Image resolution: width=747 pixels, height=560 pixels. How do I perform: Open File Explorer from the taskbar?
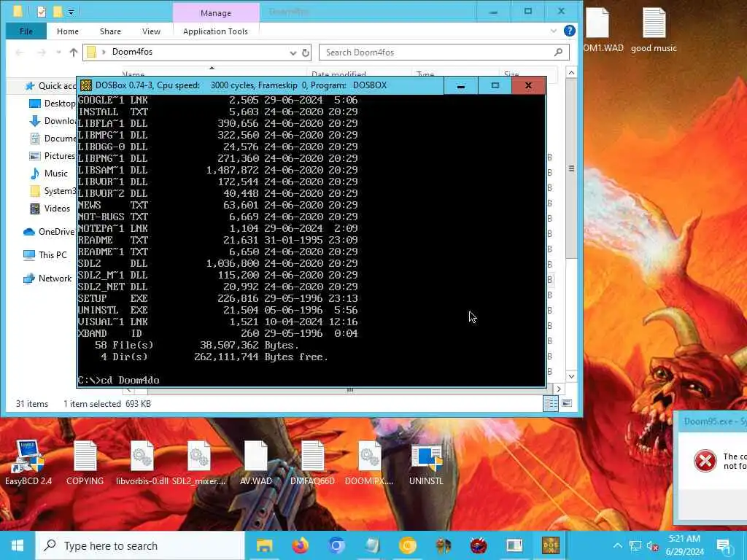point(264,545)
